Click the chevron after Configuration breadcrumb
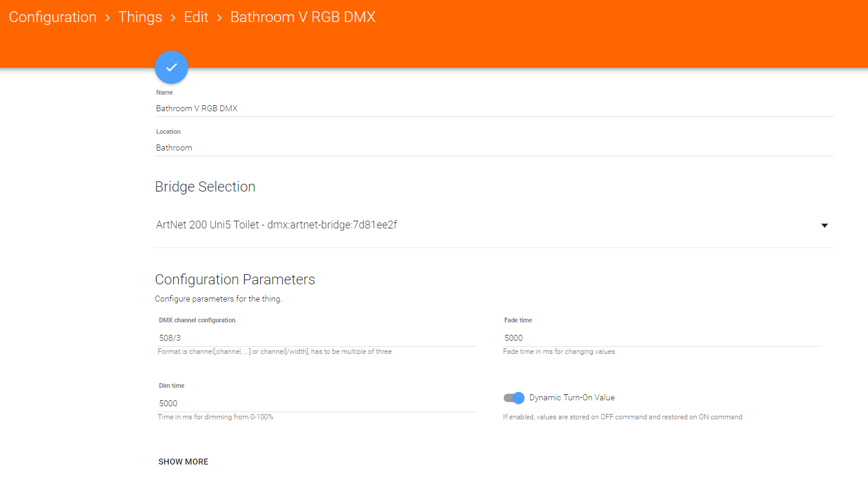868x502 pixels. [108, 18]
